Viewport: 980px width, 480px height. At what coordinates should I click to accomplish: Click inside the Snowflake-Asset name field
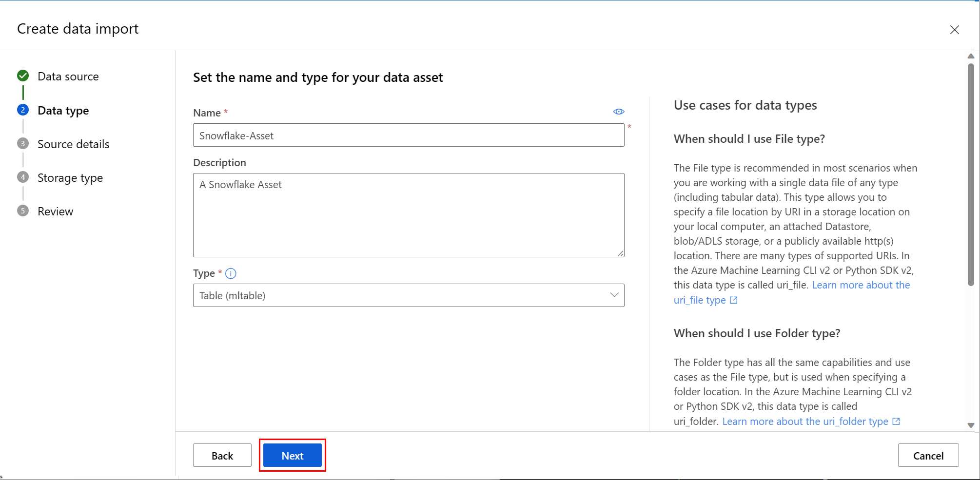point(409,135)
